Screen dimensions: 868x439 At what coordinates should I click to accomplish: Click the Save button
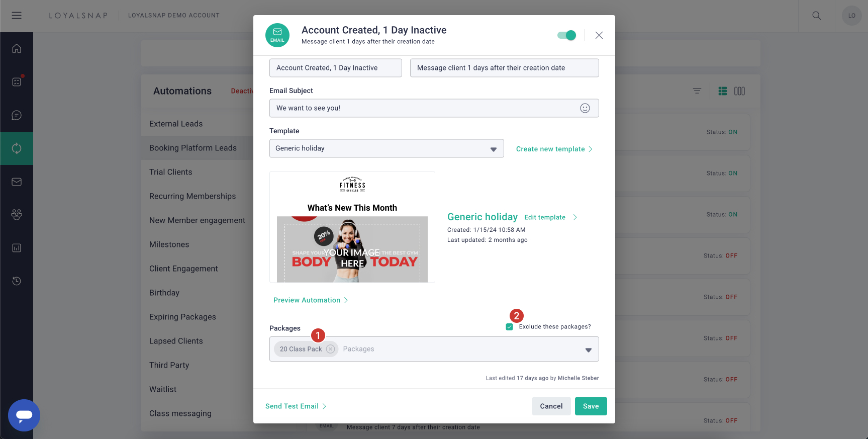click(591, 406)
